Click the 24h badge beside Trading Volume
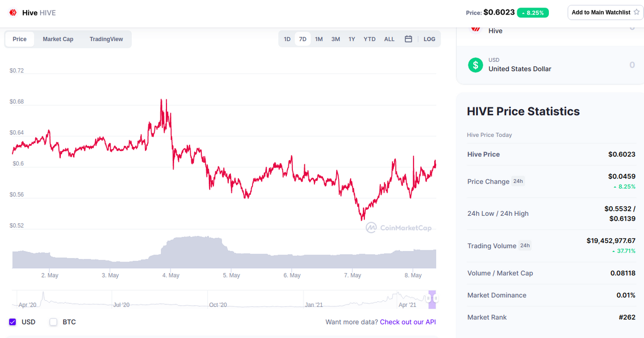Viewport: 644px width, 338px height. pyautogui.click(x=525, y=245)
